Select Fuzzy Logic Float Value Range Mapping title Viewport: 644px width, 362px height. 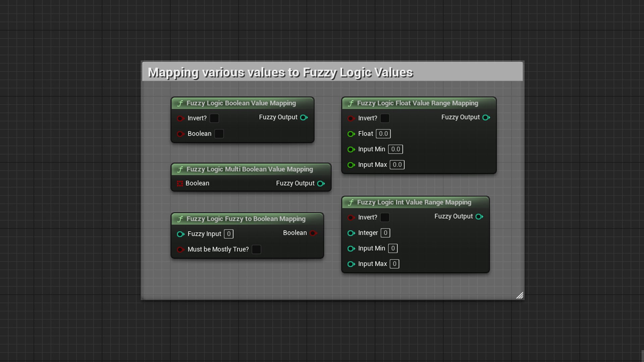[418, 103]
